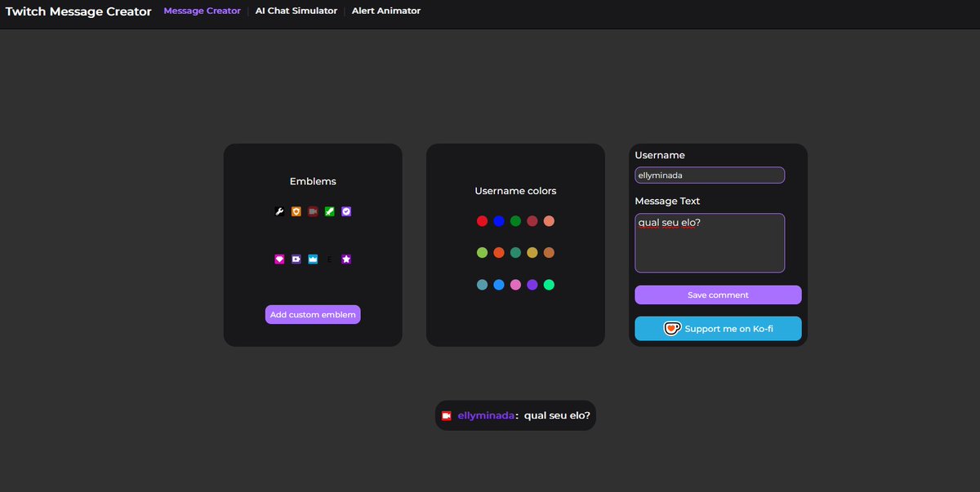Select the purple verified checkmark emblem
The width and height of the screenshot is (980, 492).
[346, 211]
